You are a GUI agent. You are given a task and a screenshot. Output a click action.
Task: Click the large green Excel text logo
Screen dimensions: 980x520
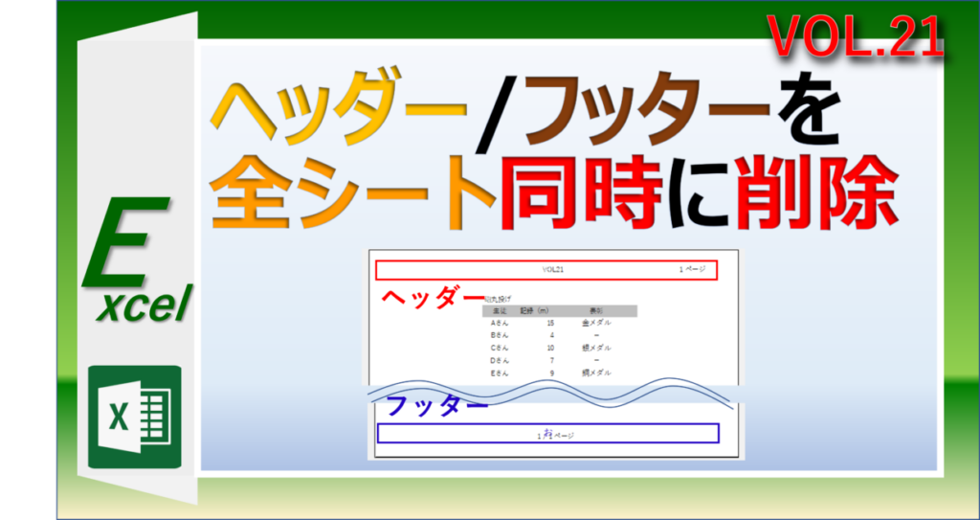134,262
